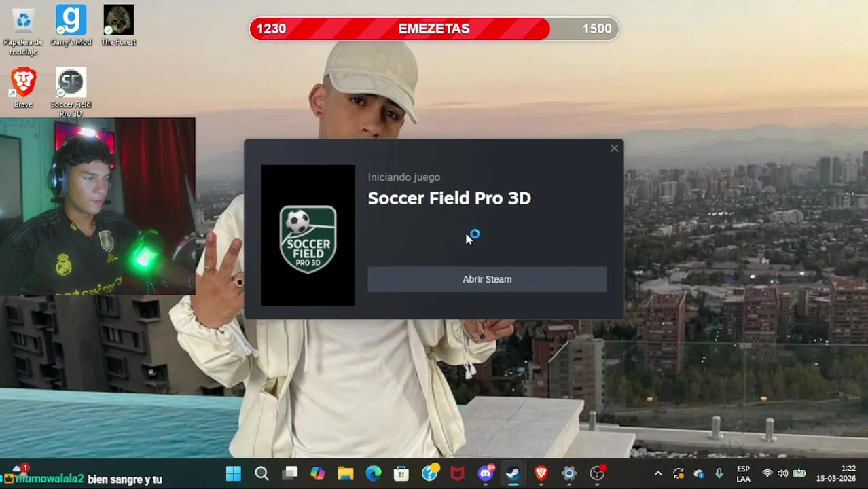The height and width of the screenshot is (489, 868).
Task: Select the Garry's Mod desktop shortcut
Action: coord(71,26)
